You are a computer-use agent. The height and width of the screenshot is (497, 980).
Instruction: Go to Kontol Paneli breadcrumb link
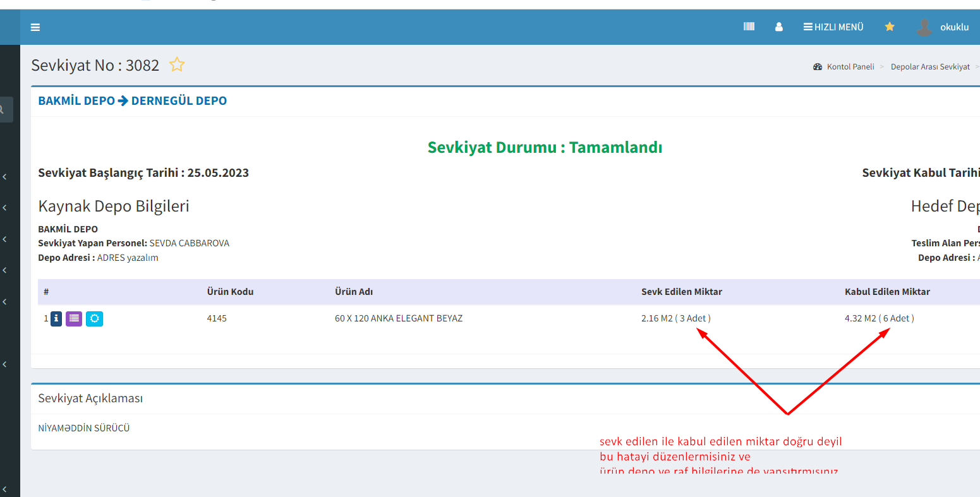tap(850, 67)
